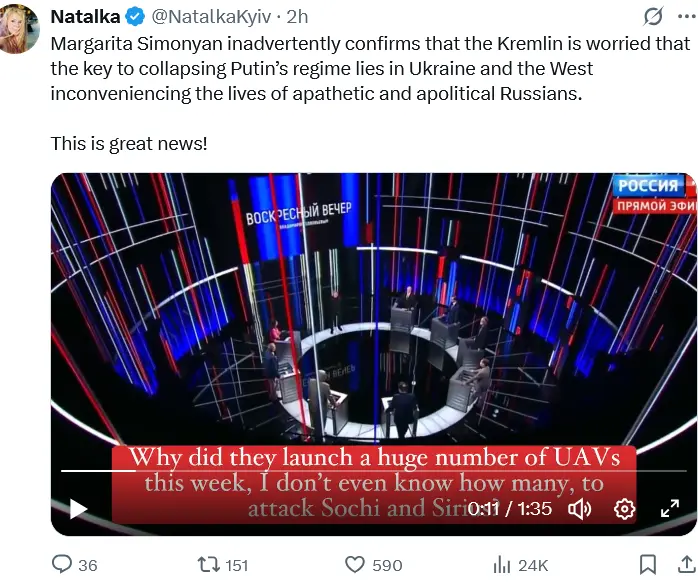Reply to Natalka's tweet

(x=62, y=565)
